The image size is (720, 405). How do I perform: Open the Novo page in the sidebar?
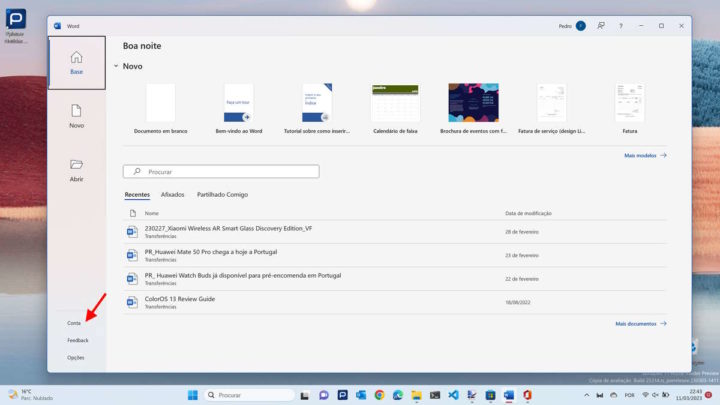(77, 116)
